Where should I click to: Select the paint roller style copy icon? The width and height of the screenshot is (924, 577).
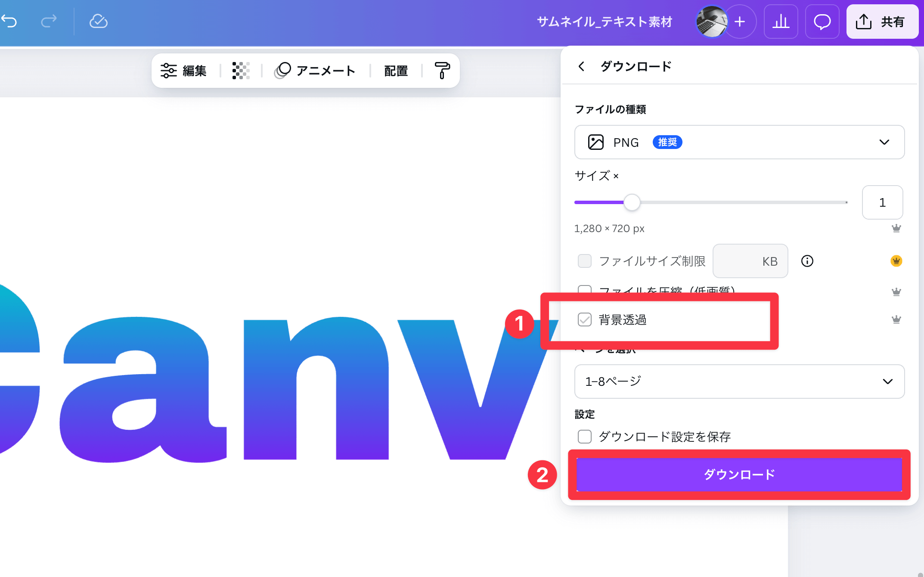pyautogui.click(x=442, y=71)
